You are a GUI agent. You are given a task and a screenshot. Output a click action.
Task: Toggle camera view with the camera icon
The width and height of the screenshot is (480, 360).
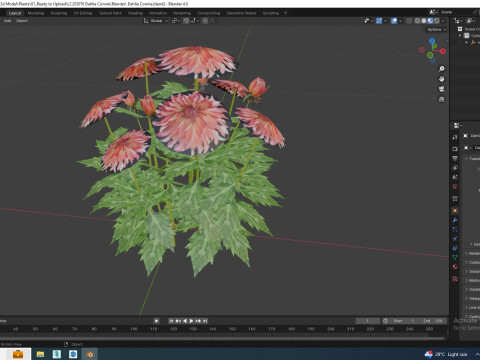pyautogui.click(x=442, y=89)
